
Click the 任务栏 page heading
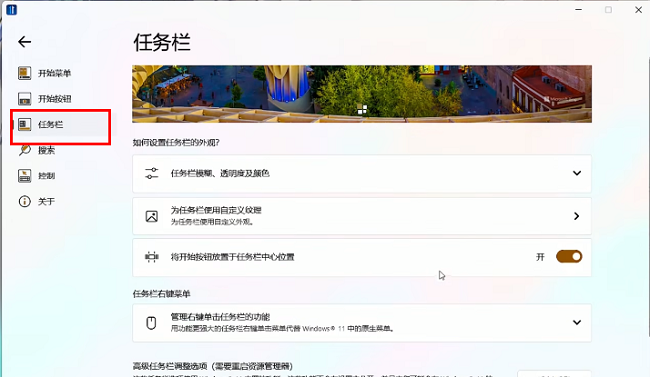click(x=162, y=42)
